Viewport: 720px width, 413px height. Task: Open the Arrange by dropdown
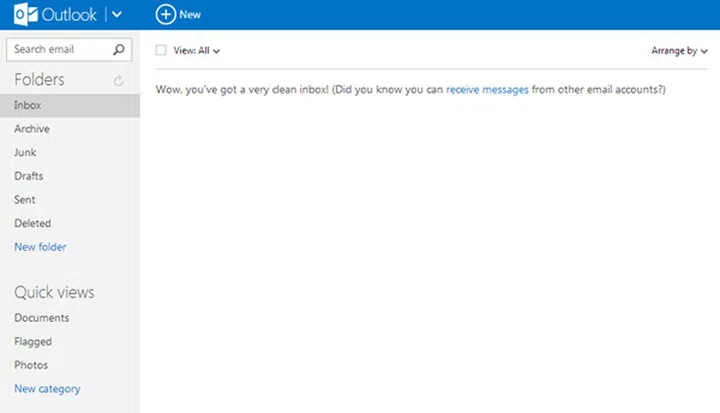[x=678, y=50]
